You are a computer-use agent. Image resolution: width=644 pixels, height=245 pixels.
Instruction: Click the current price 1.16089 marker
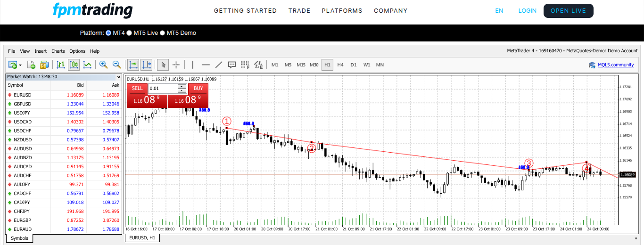tap(627, 175)
